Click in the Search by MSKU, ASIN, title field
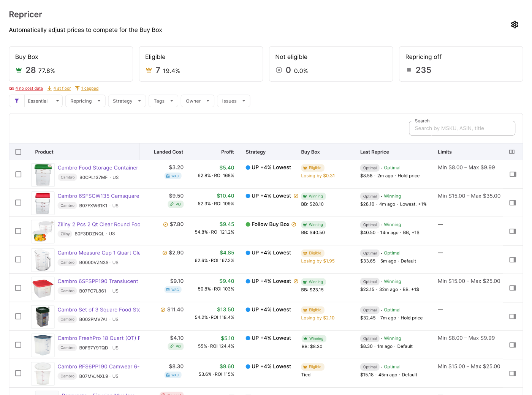Screen dimensions: 532x395 coord(462,128)
